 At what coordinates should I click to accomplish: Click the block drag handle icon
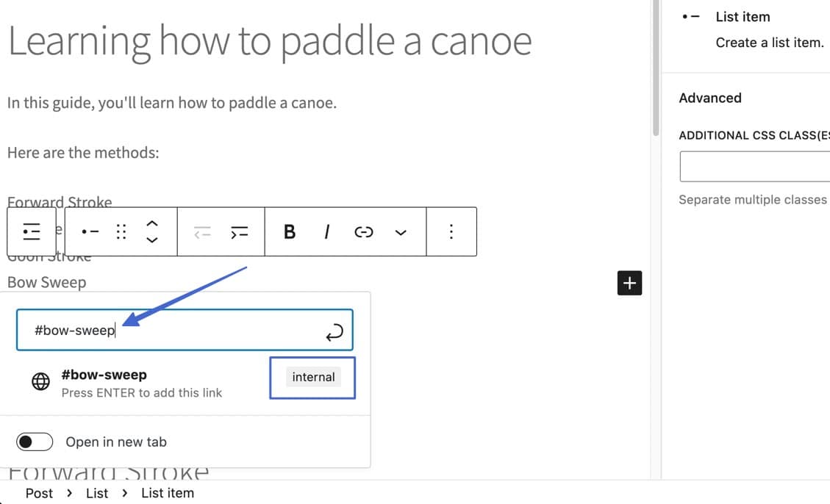click(120, 231)
